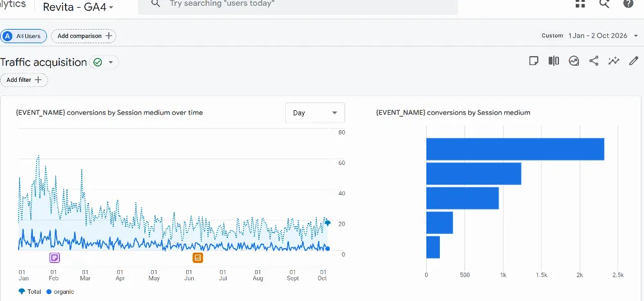Click the 'conversions by Session medium over time' heading
The height and width of the screenshot is (301, 644).
click(x=109, y=112)
